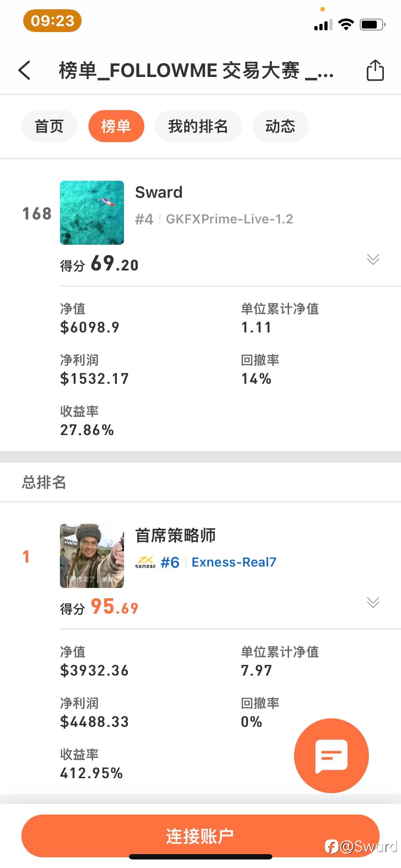This screenshot has width=401, height=868.
Task: Tap the Exness broker logo icon
Action: (x=145, y=562)
